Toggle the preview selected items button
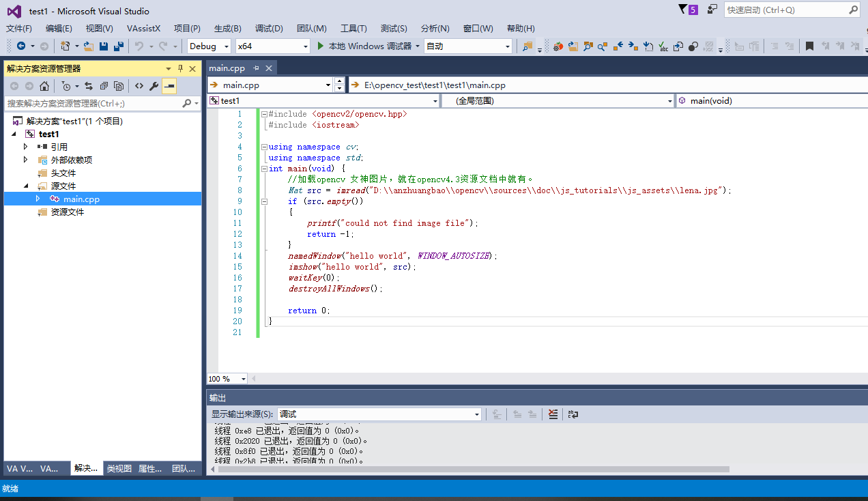 coord(169,86)
